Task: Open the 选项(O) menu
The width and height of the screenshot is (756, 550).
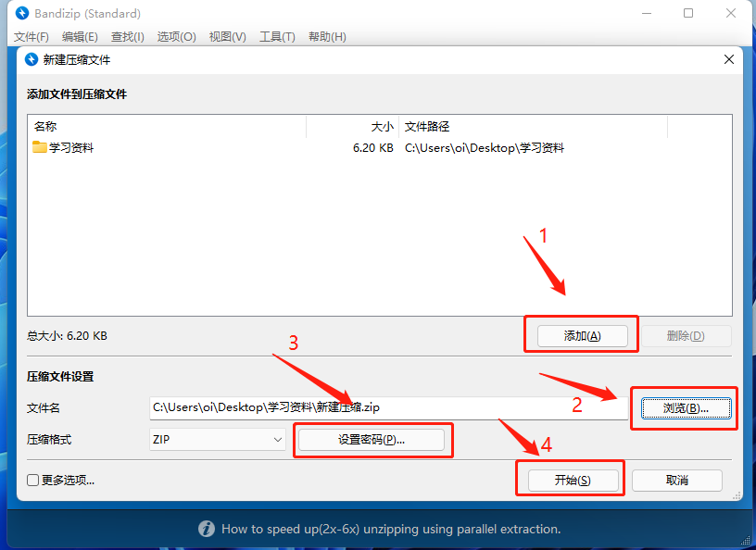Action: point(175,37)
